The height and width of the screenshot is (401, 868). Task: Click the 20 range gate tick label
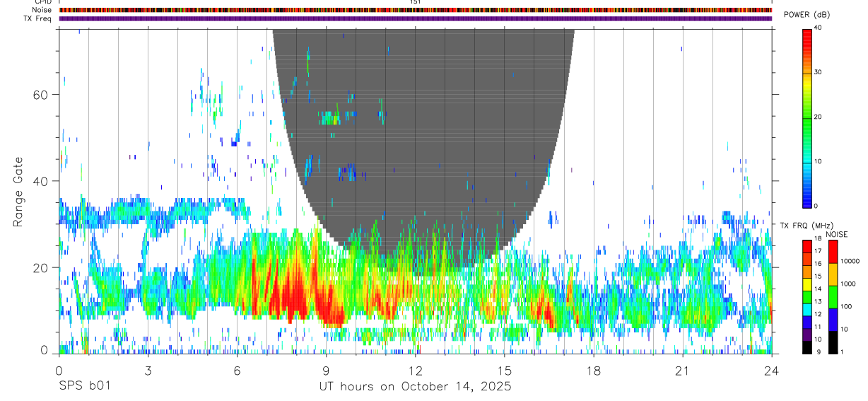[41, 267]
